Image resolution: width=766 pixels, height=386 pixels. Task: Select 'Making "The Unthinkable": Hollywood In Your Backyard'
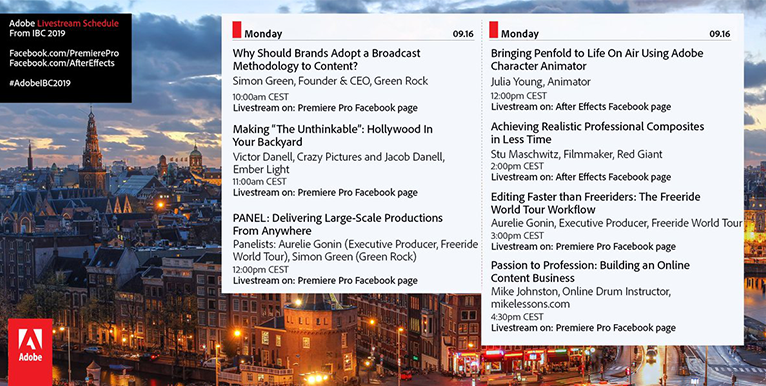tap(333, 136)
